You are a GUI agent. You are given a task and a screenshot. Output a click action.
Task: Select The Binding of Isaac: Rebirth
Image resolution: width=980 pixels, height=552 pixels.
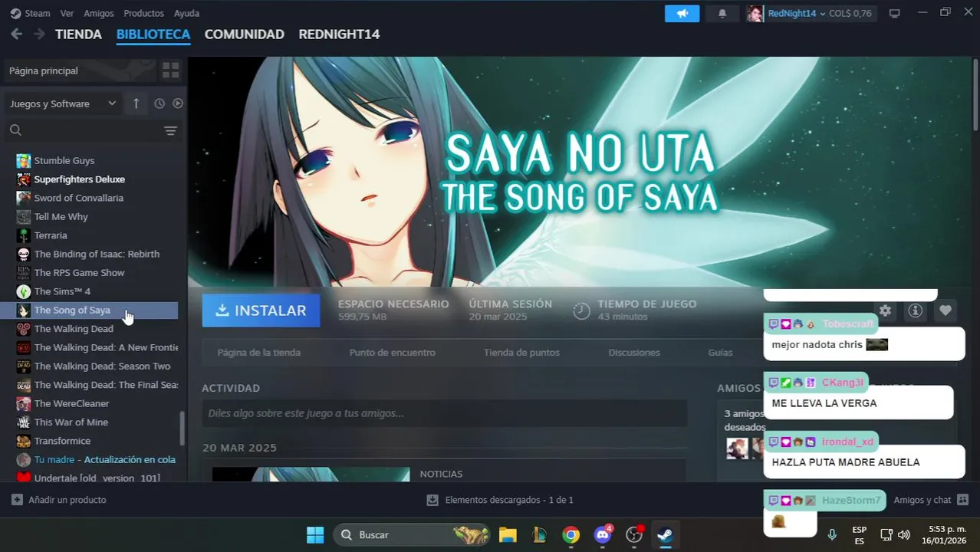click(96, 254)
